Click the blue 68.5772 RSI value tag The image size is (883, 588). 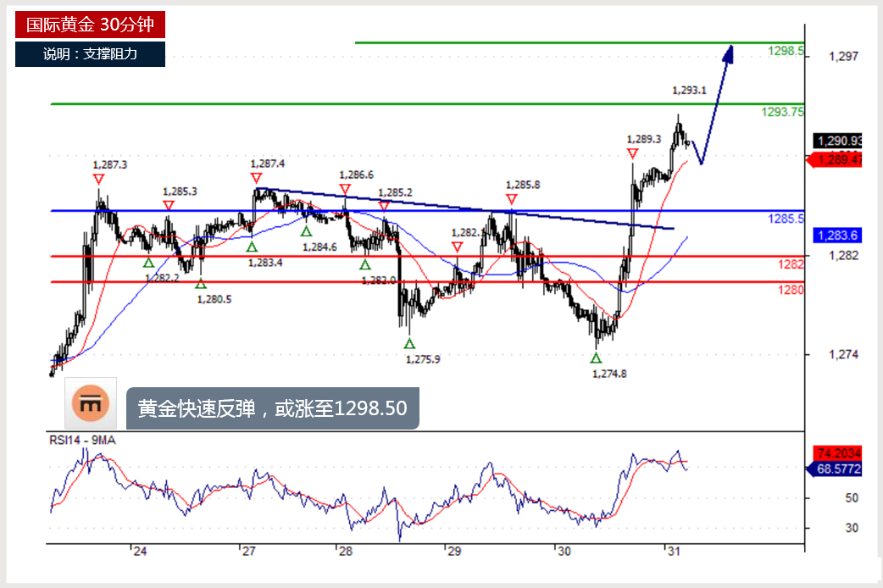pyautogui.click(x=837, y=468)
